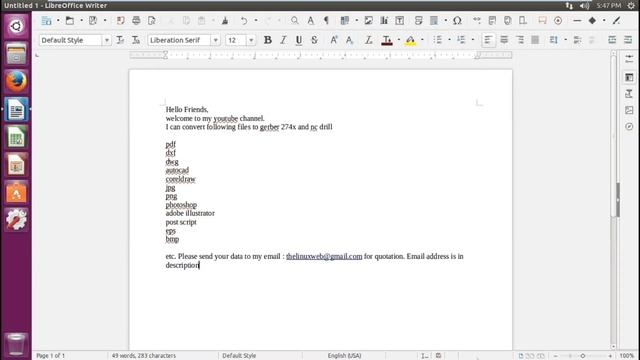Open numbering styles dropdown arrow
This screenshot has width=640, height=360.
pos(473,40)
